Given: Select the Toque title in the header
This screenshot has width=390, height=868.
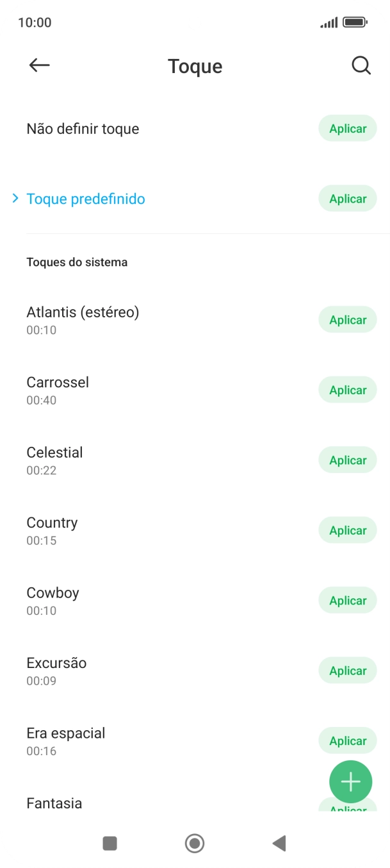Looking at the screenshot, I should click(195, 66).
